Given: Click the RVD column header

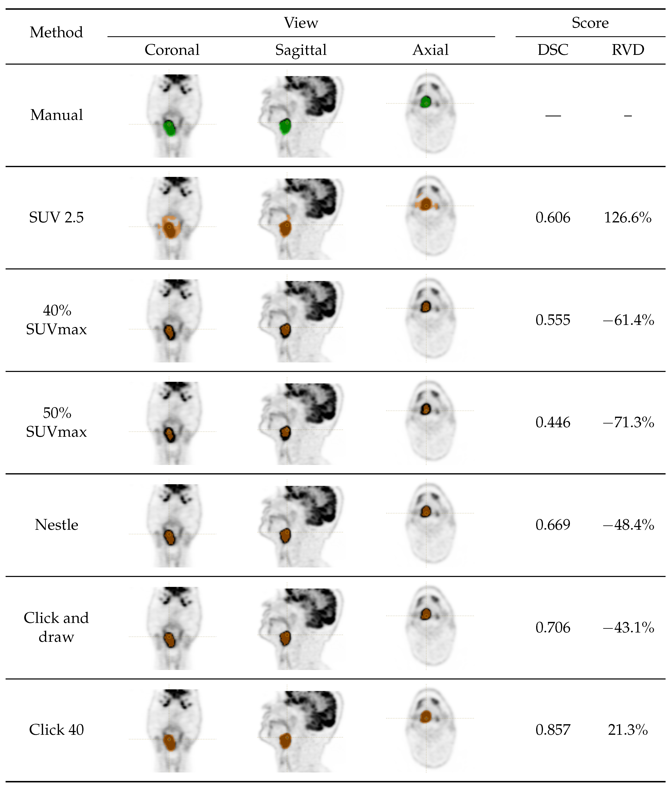Looking at the screenshot, I should click(627, 50).
